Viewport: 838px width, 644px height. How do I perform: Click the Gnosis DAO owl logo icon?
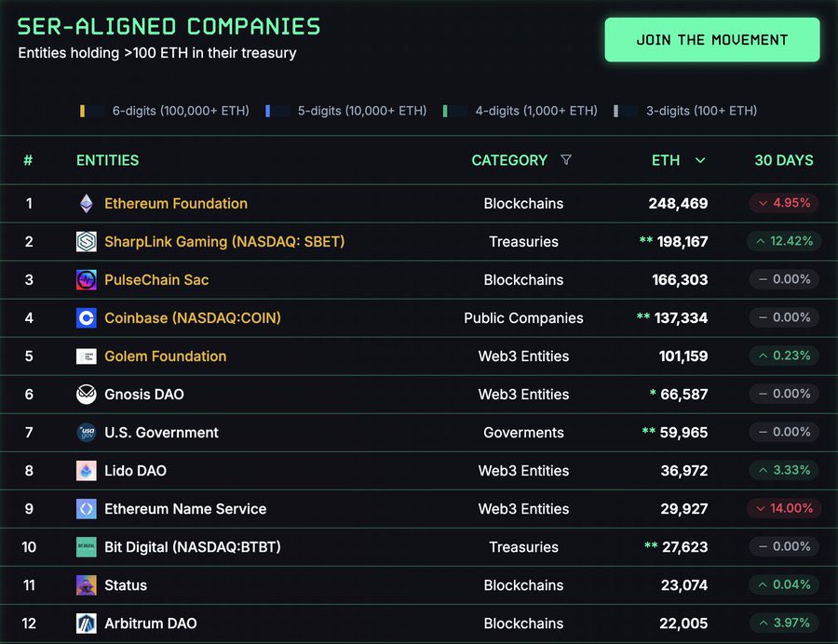point(86,394)
